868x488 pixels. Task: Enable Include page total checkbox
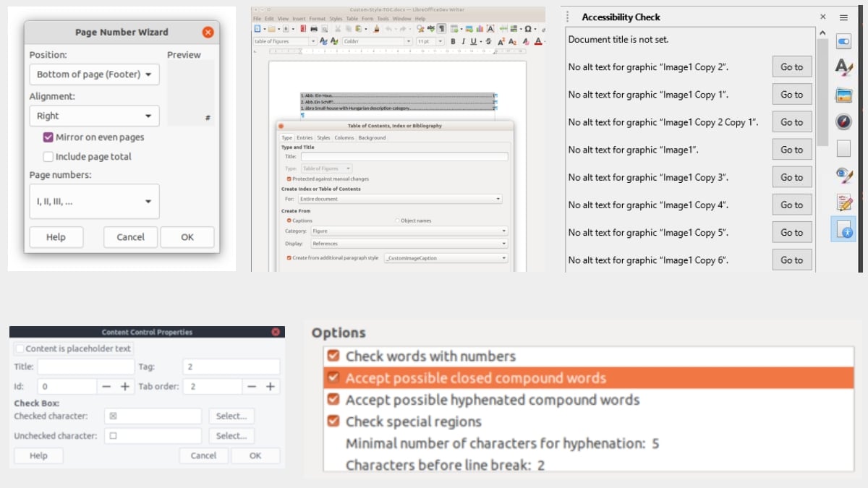point(48,157)
